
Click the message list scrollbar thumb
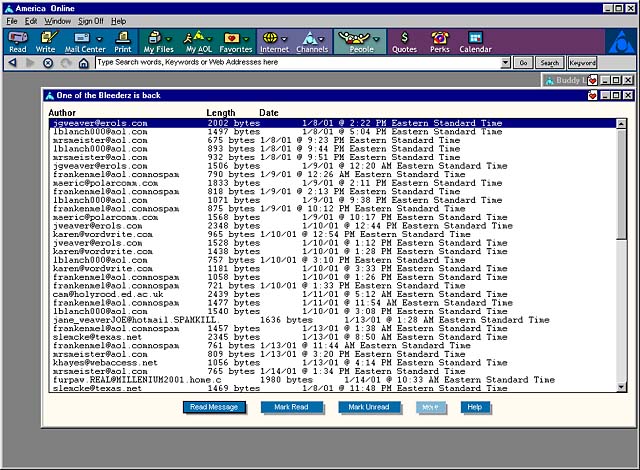(621, 184)
